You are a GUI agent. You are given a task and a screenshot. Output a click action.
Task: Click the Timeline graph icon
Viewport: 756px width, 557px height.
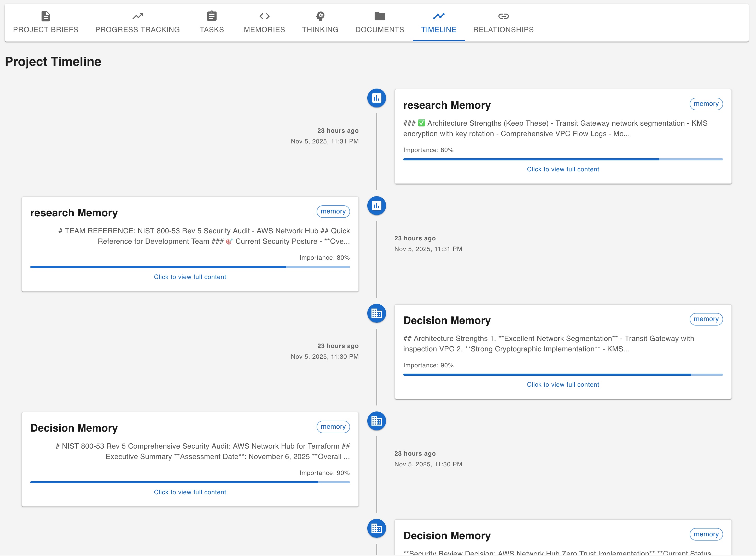pyautogui.click(x=439, y=16)
